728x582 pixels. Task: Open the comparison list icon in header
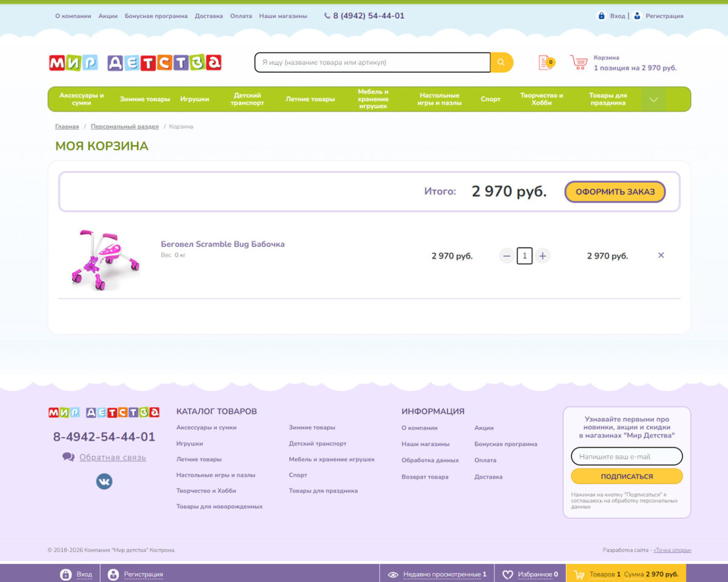coord(546,62)
